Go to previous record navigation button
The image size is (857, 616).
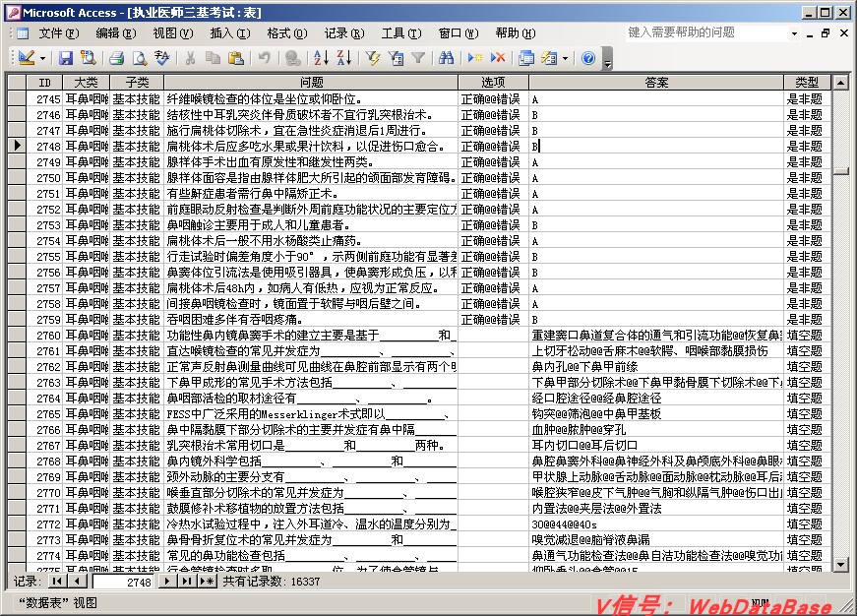tap(77, 581)
